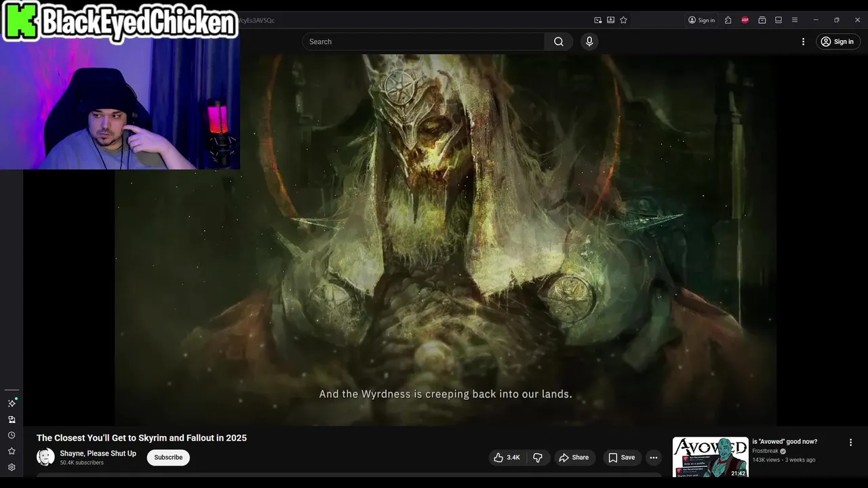
Task: Toggle the browser sidebar from the toolbar
Action: pyautogui.click(x=778, y=20)
